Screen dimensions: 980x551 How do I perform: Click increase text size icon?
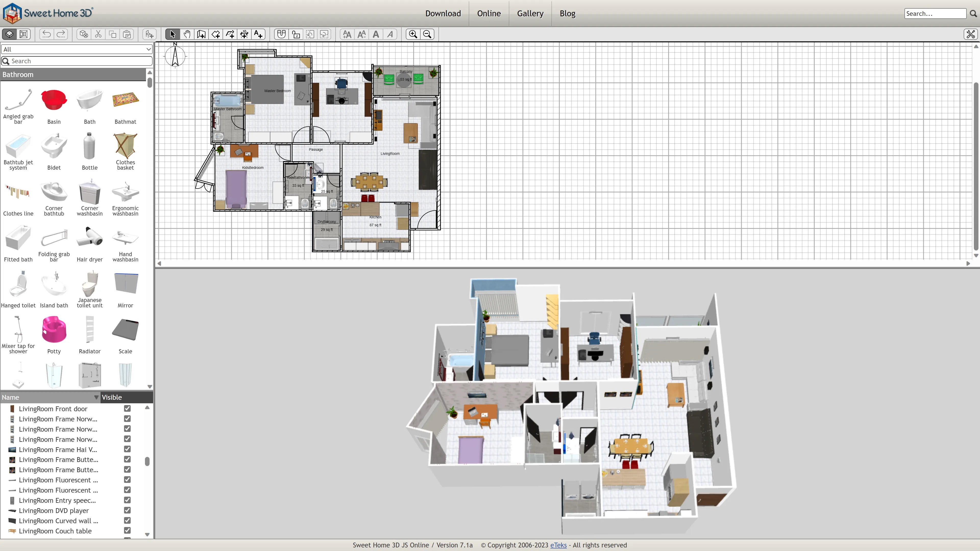click(347, 34)
